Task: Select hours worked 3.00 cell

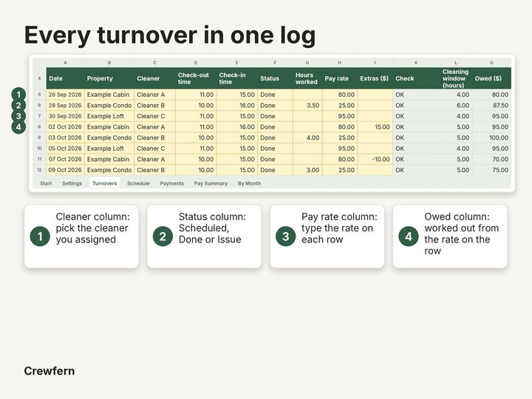Action: pyautogui.click(x=307, y=170)
